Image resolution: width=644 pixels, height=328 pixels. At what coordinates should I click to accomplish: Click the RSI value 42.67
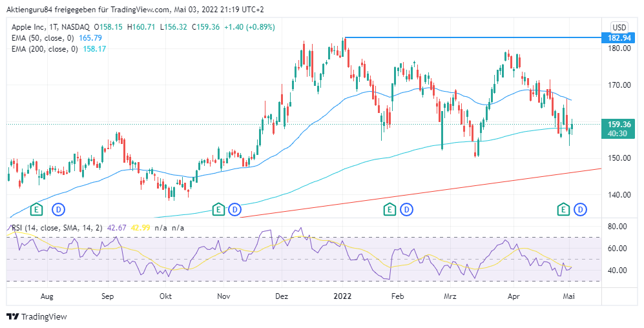click(117, 228)
